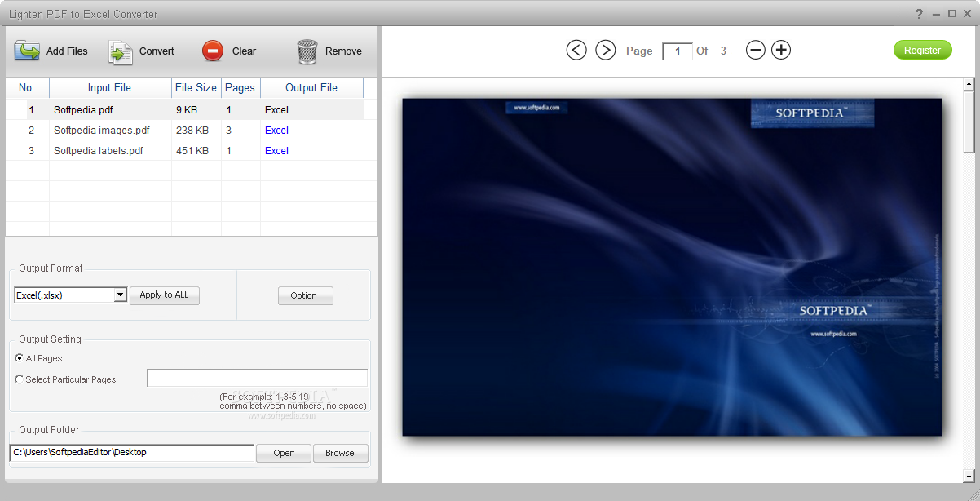
Task: Click the PDF page preview image
Action: (x=672, y=267)
